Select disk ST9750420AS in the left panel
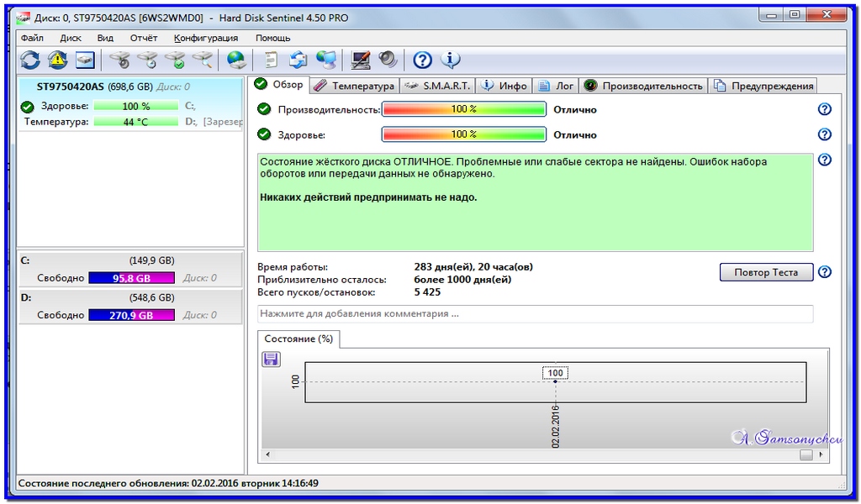The height and width of the screenshot is (504, 861). [130, 102]
